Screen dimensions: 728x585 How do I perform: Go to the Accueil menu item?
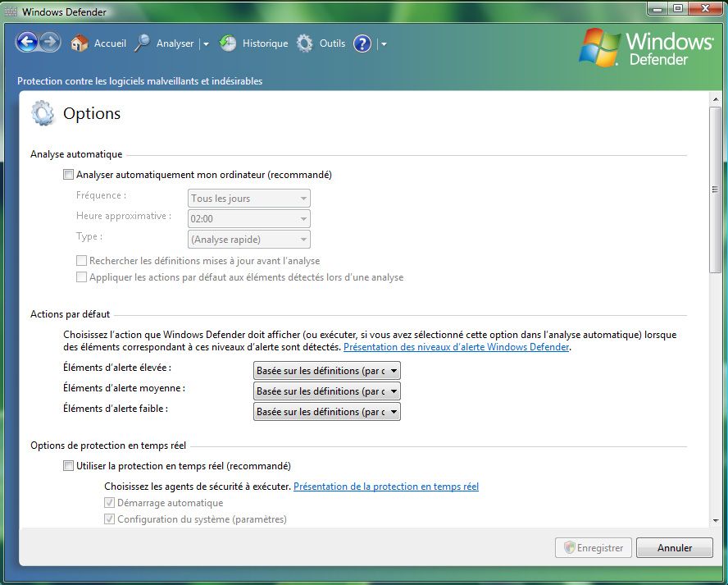click(x=110, y=43)
